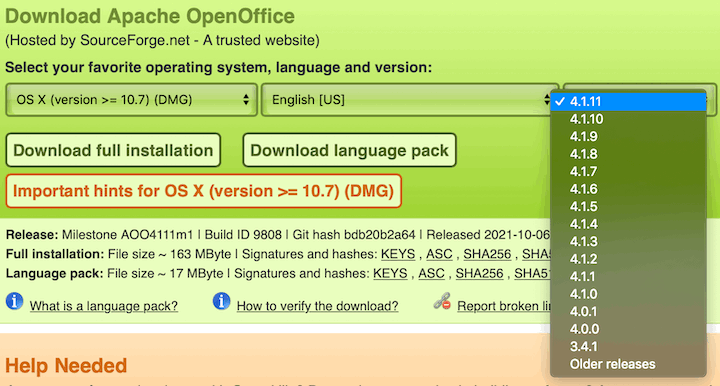The image size is (720, 386).
Task: Click the info icon beside language pack question
Action: [14, 302]
